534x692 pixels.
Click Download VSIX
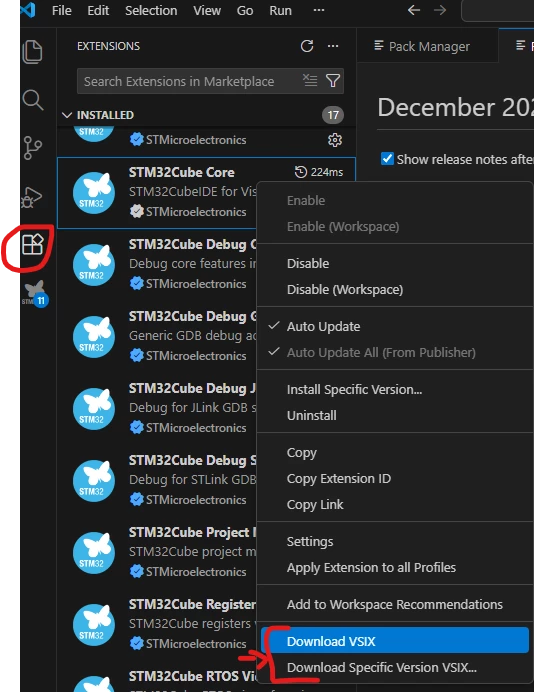click(x=395, y=641)
